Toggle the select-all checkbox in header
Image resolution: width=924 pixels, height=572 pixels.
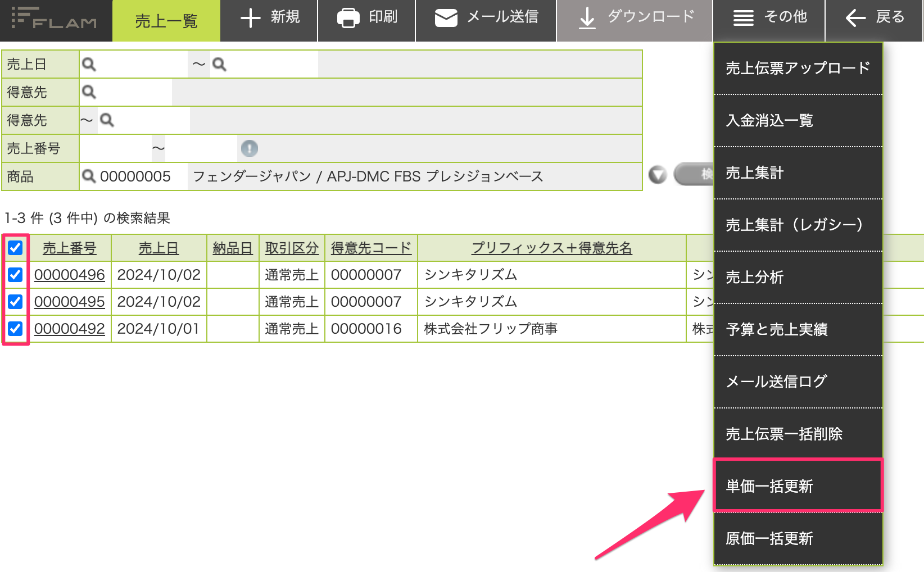(x=15, y=248)
